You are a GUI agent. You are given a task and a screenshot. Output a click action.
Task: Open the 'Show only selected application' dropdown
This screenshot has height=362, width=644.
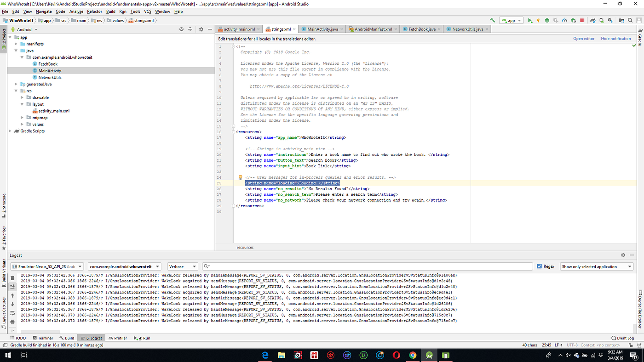point(596,266)
